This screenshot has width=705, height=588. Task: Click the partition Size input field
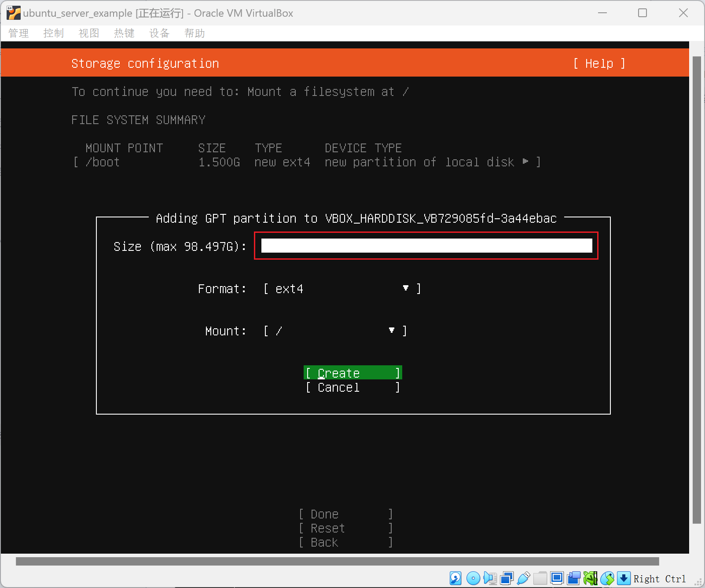pos(426,246)
